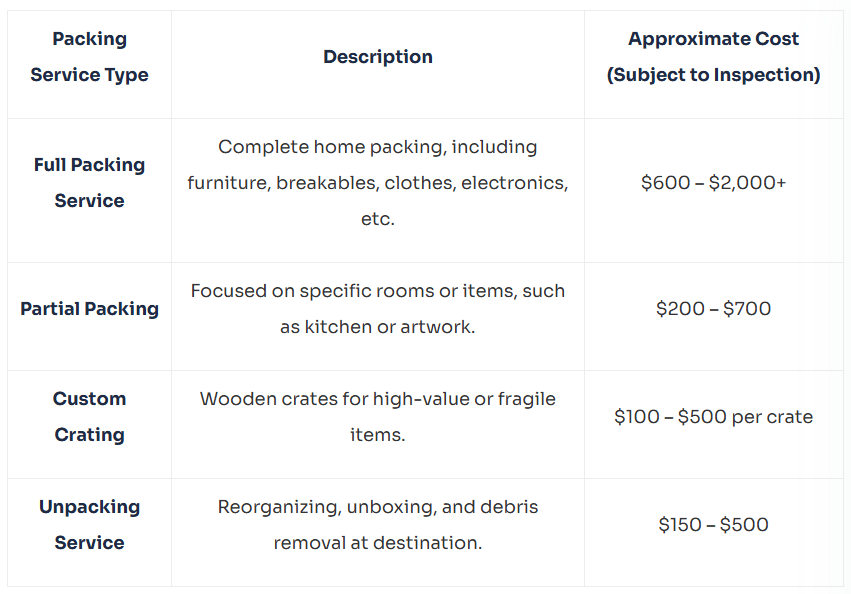Select the $150 – $500 cost cell
Screen dimensions: 851x594
(x=713, y=525)
